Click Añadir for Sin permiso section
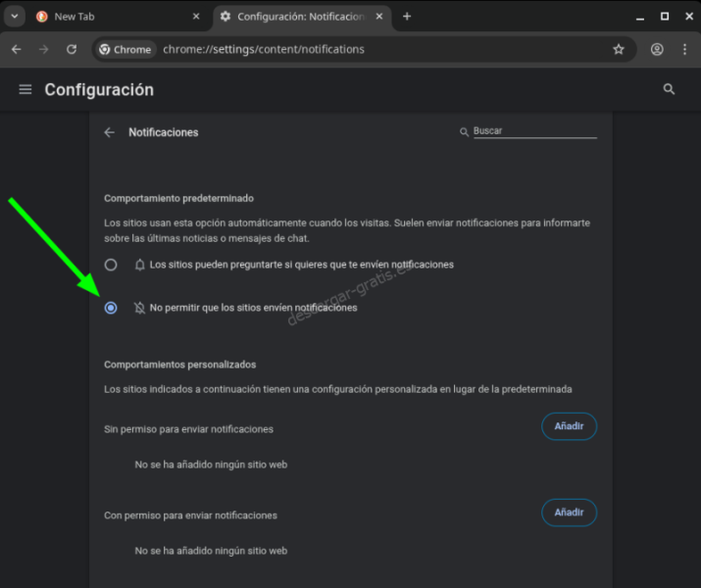 (x=569, y=426)
